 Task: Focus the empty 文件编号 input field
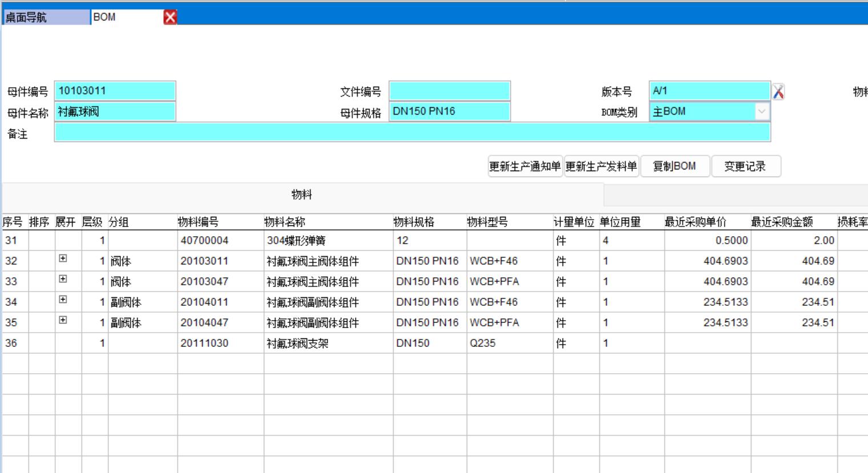[x=449, y=91]
